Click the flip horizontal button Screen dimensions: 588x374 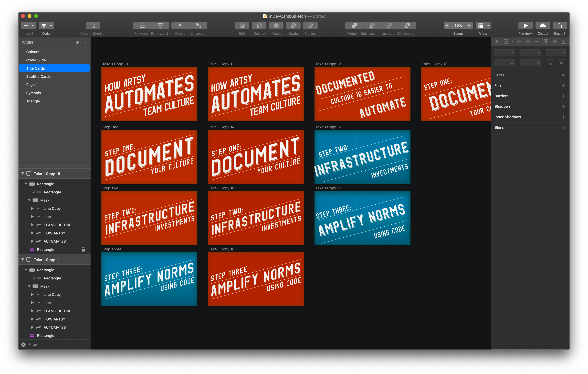(x=550, y=63)
